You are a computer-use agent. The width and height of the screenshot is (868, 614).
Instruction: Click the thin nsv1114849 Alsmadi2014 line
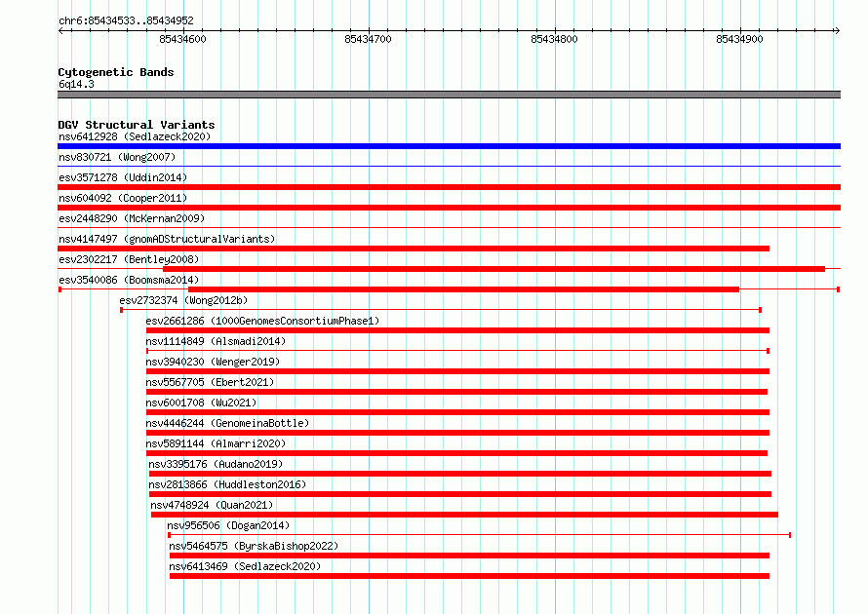[457, 351]
